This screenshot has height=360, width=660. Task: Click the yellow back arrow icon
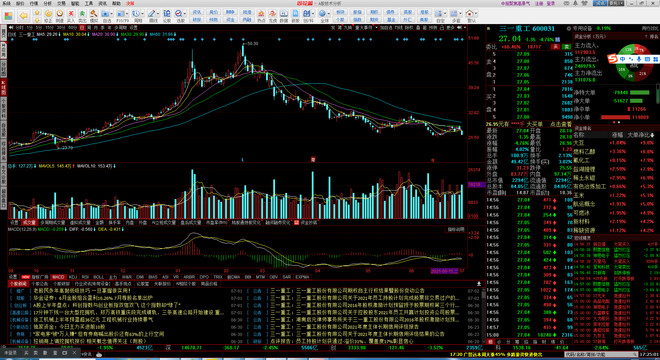24,16
